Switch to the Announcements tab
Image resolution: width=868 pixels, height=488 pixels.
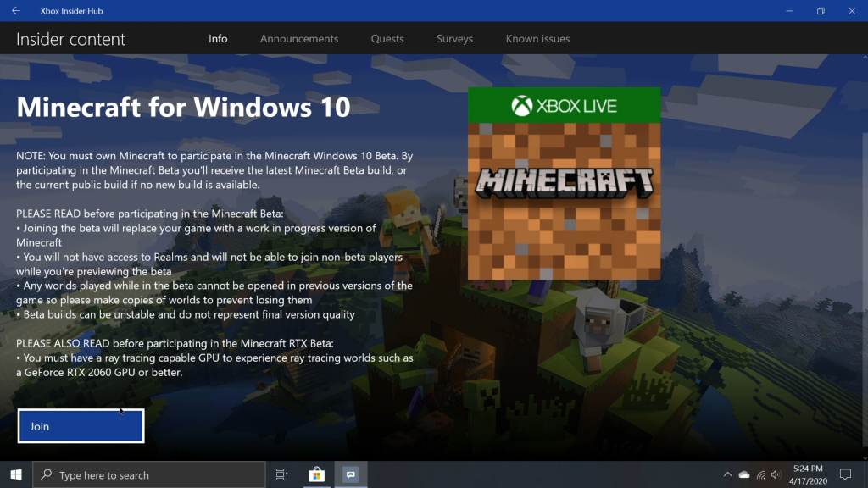[x=299, y=39]
